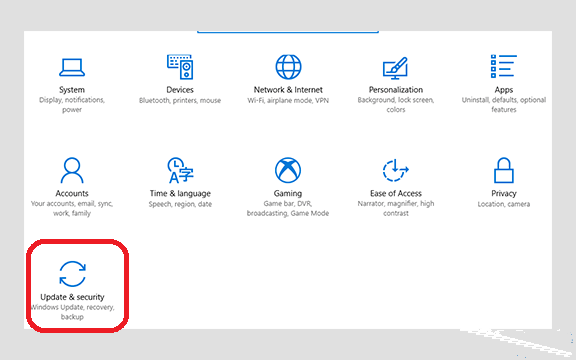Open the Apps list icon

pos(504,66)
